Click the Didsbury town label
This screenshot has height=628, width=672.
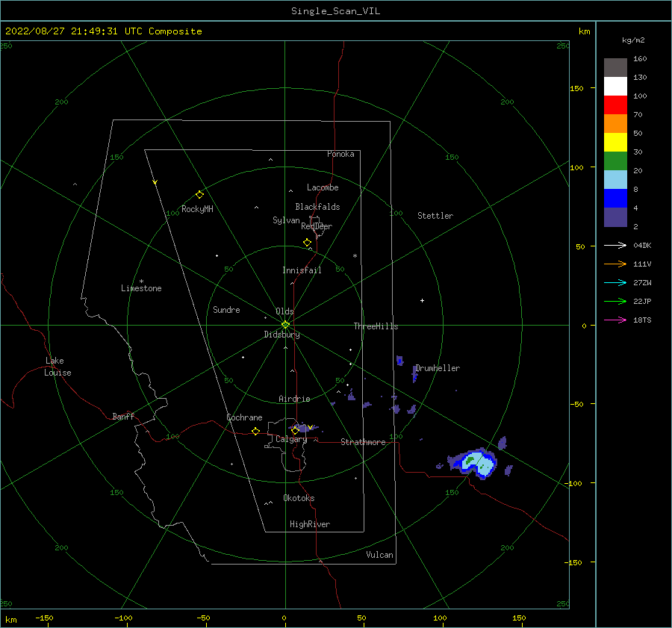coord(281,335)
